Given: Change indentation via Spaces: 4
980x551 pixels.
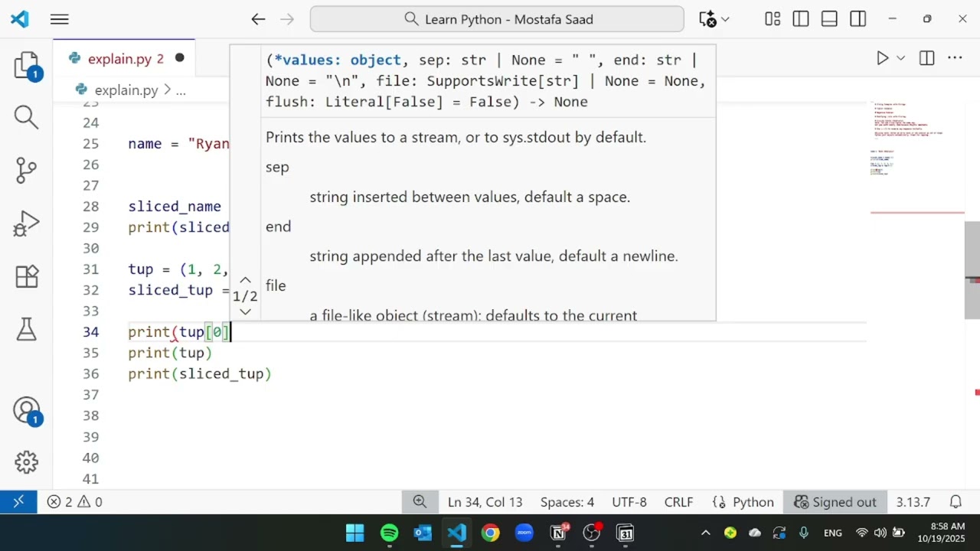Looking at the screenshot, I should coord(567,502).
